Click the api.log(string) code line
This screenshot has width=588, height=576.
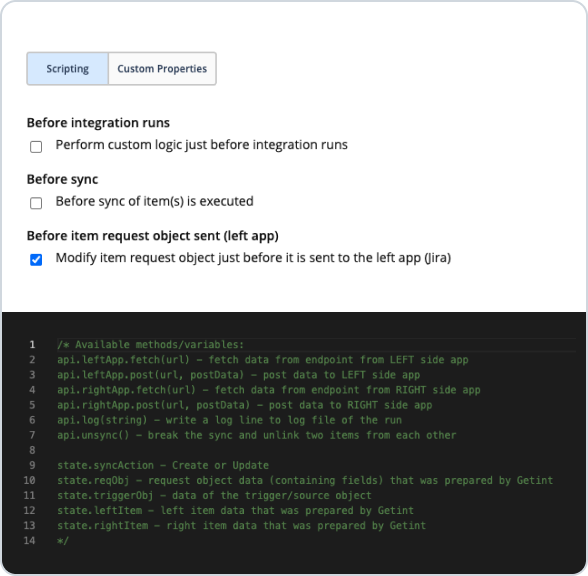pos(229,420)
